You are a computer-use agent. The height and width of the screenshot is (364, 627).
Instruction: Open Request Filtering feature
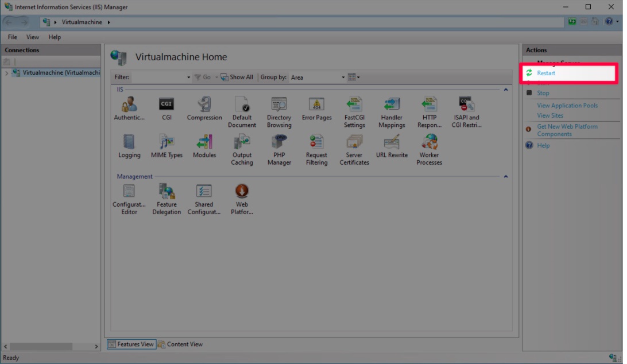317,150
